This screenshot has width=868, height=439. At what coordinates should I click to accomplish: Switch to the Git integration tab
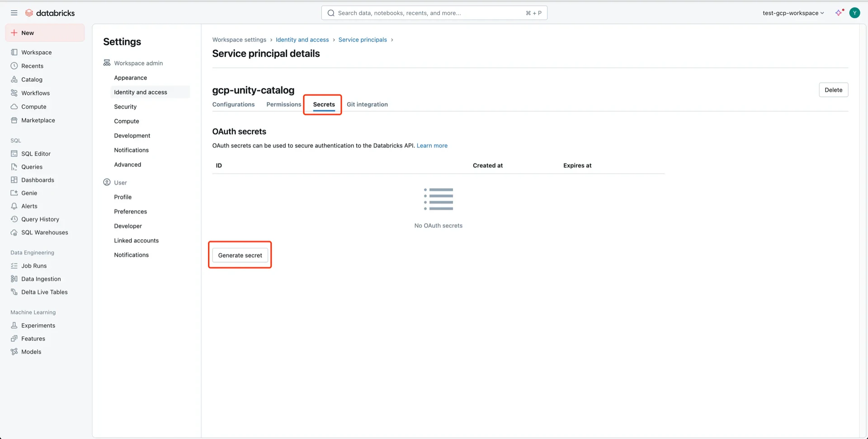367,104
